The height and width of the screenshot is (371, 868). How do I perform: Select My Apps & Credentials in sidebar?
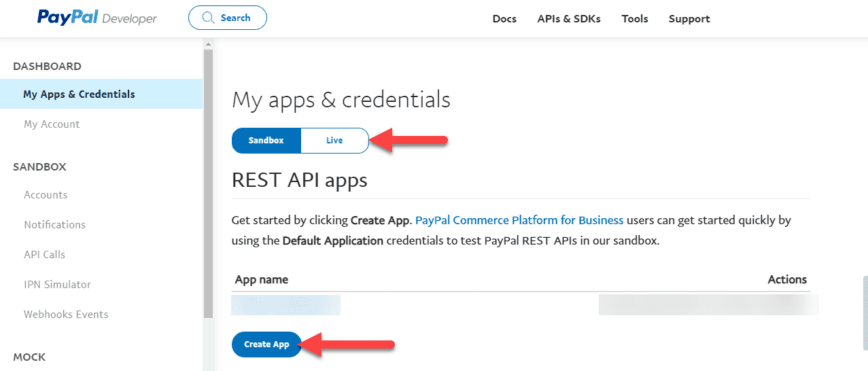click(101, 94)
